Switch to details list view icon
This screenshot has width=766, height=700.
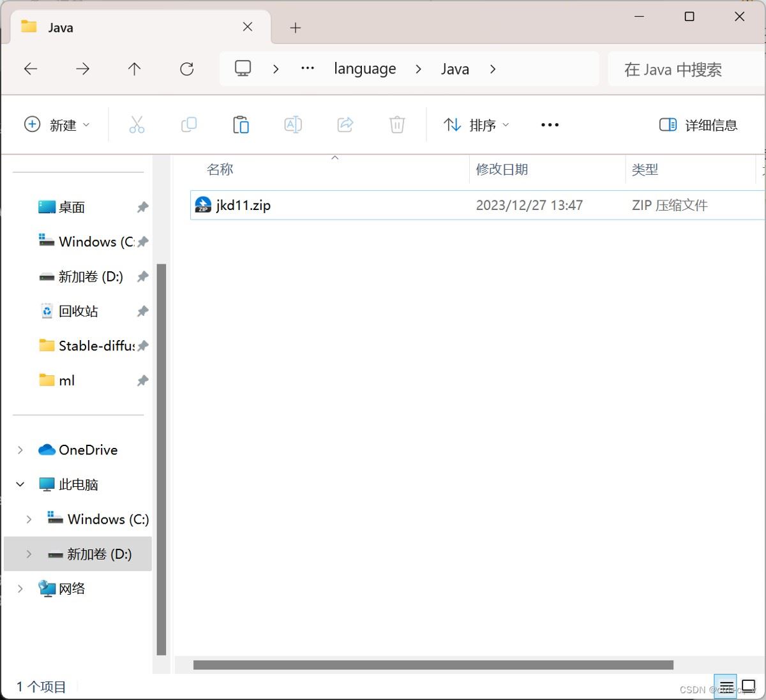[726, 687]
